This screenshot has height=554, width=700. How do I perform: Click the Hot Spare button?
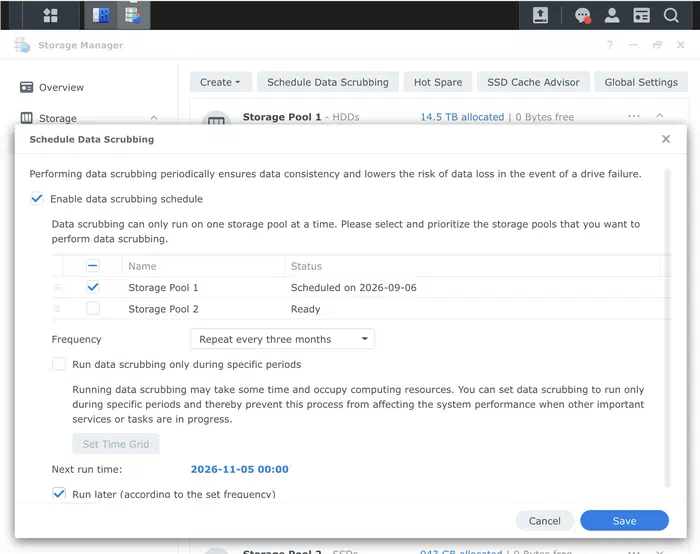(x=438, y=82)
